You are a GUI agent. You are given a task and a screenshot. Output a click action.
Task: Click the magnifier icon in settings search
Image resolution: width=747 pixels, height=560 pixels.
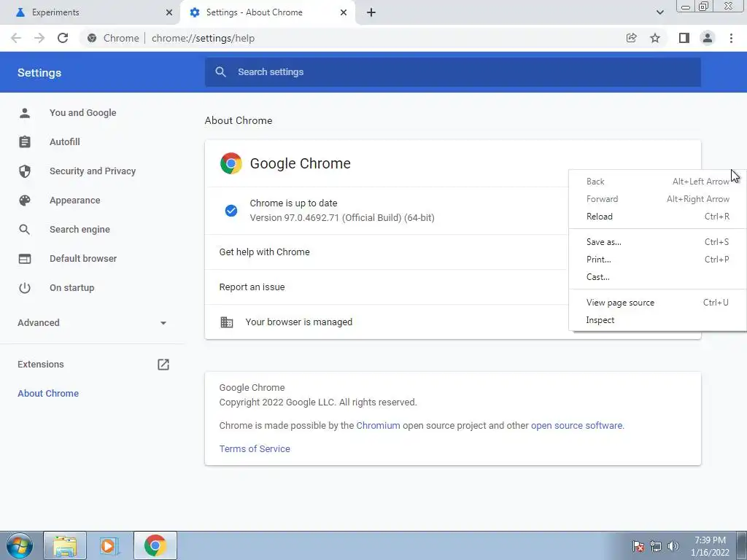(x=220, y=72)
